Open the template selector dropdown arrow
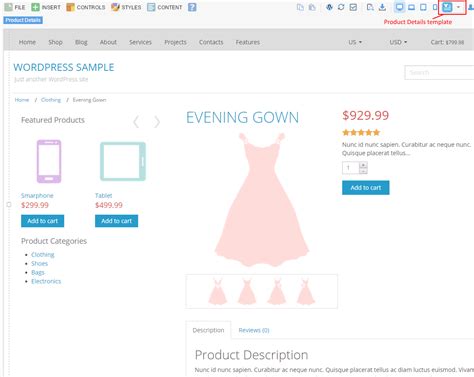474x377 pixels. point(458,7)
